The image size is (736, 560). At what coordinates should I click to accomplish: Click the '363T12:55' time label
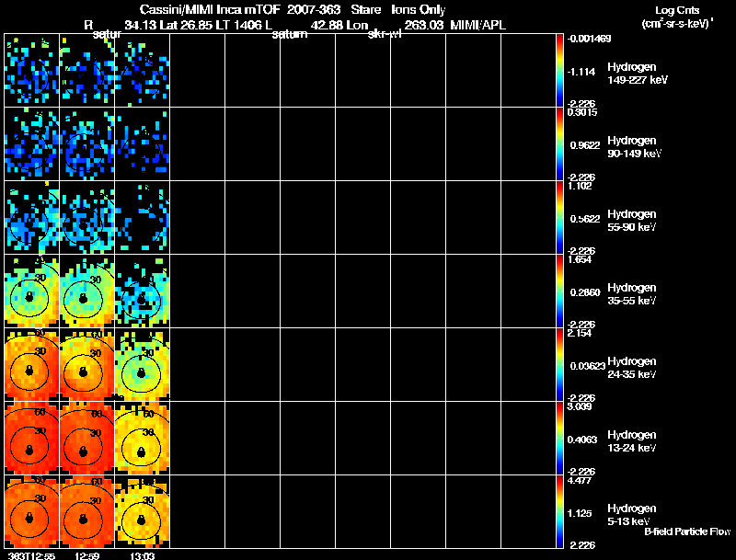click(31, 555)
